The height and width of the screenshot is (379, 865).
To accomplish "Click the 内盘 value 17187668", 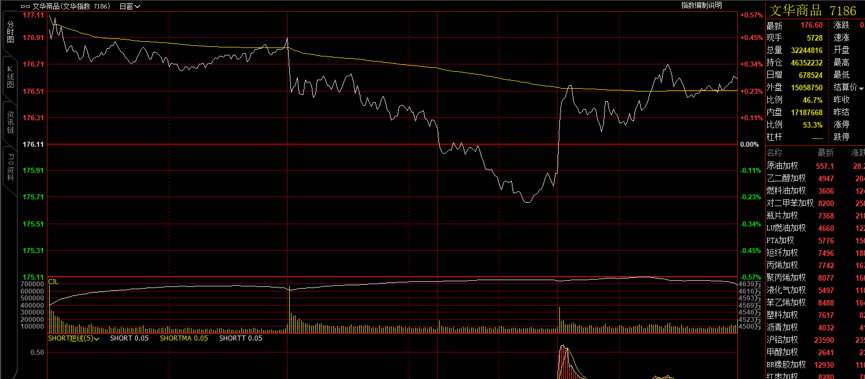I will [x=807, y=113].
